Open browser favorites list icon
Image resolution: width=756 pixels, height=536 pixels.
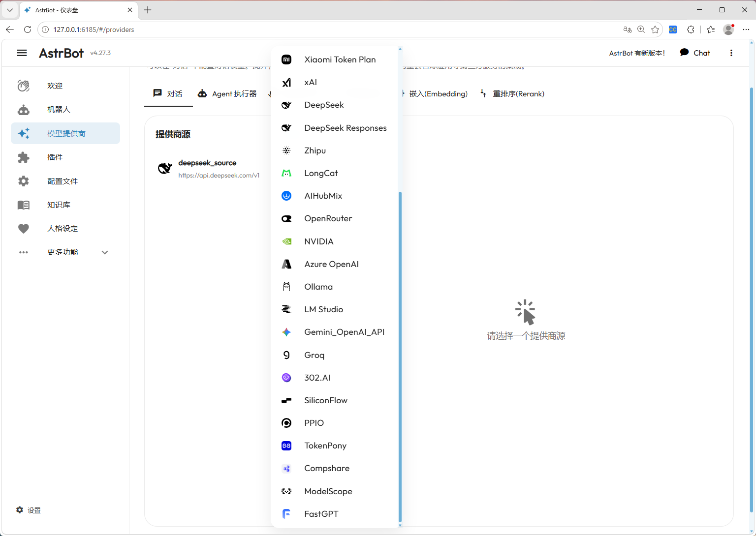click(x=711, y=30)
